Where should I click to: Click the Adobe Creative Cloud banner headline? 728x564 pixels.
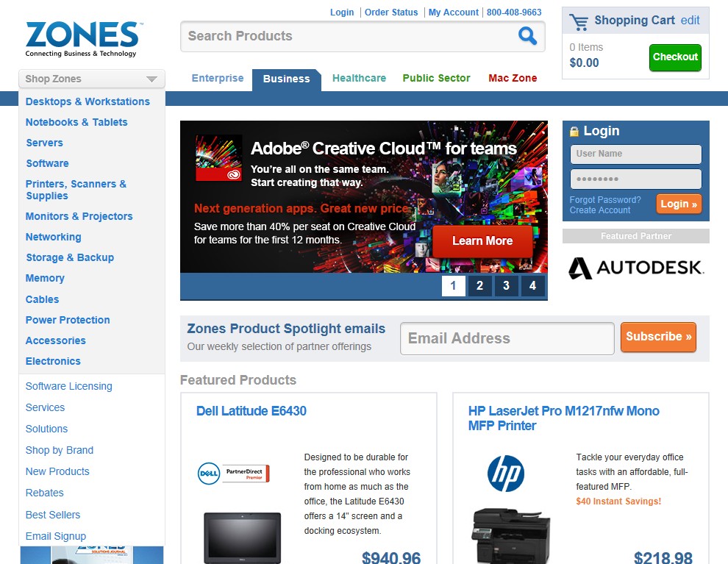point(384,149)
